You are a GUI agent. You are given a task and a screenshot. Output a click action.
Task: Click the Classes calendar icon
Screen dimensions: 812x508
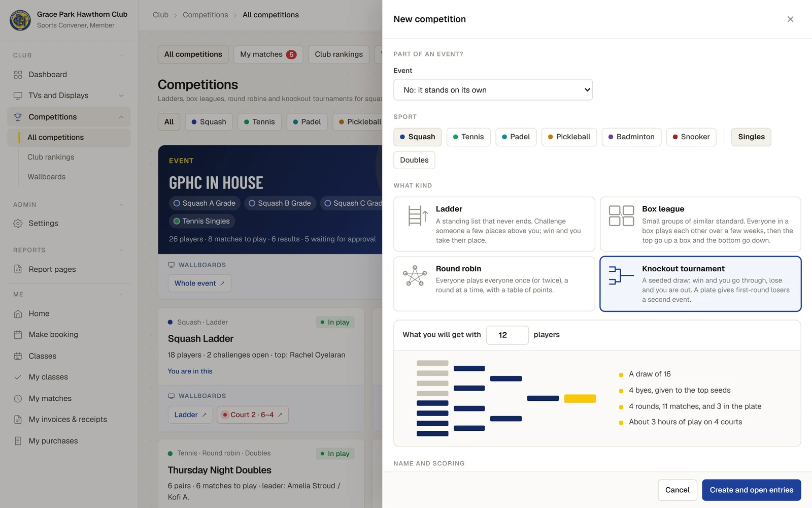[x=18, y=356]
